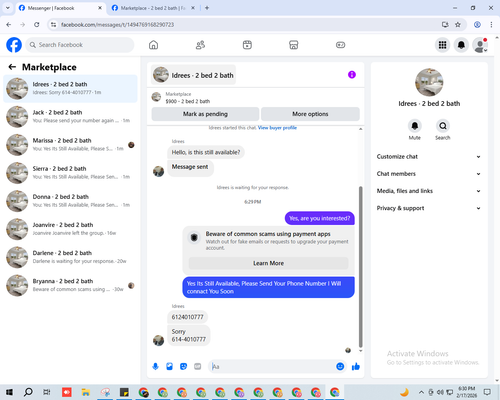Send a thumbs-up like
This screenshot has height=400, width=500.
pyautogui.click(x=356, y=367)
